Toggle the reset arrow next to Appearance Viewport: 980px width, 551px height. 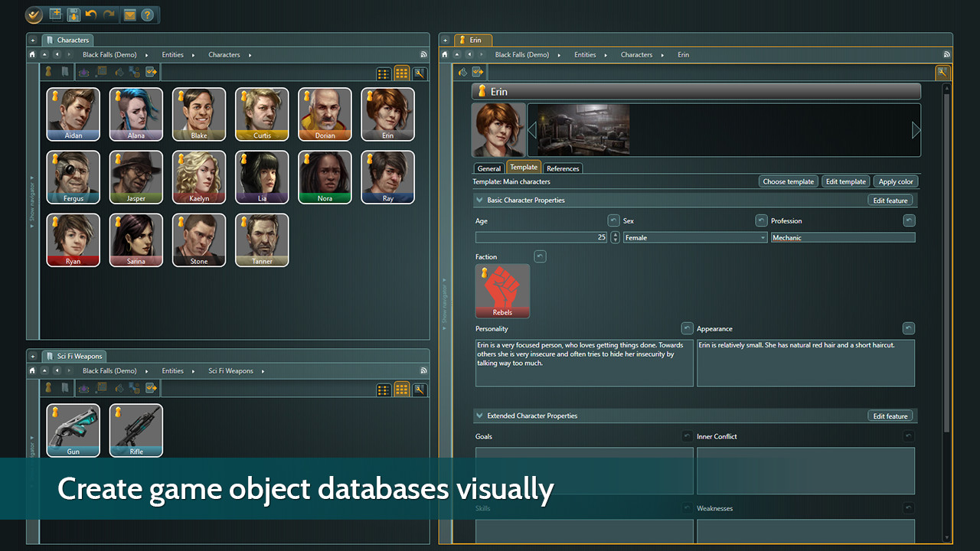pyautogui.click(x=909, y=328)
